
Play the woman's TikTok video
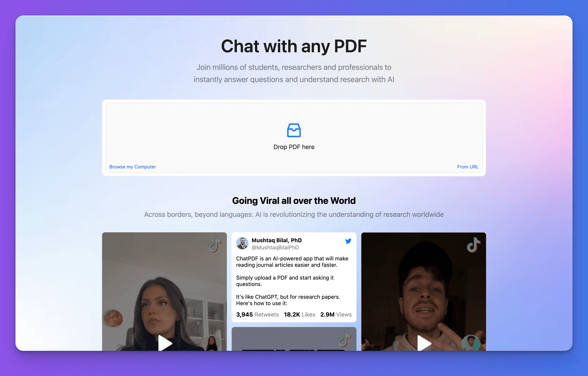pyautogui.click(x=165, y=343)
